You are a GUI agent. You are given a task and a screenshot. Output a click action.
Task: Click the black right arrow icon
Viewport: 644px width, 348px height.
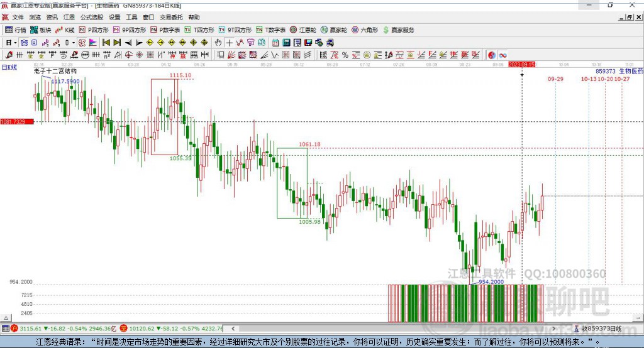click(x=139, y=43)
